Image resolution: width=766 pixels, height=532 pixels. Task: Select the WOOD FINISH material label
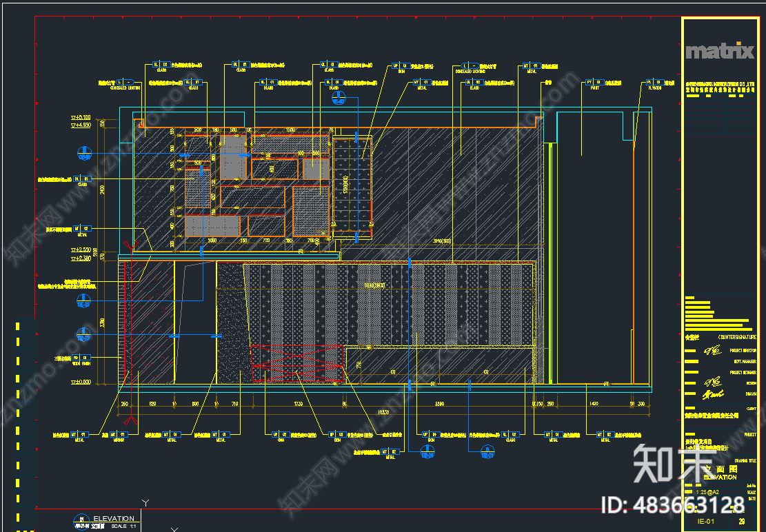(x=81, y=364)
